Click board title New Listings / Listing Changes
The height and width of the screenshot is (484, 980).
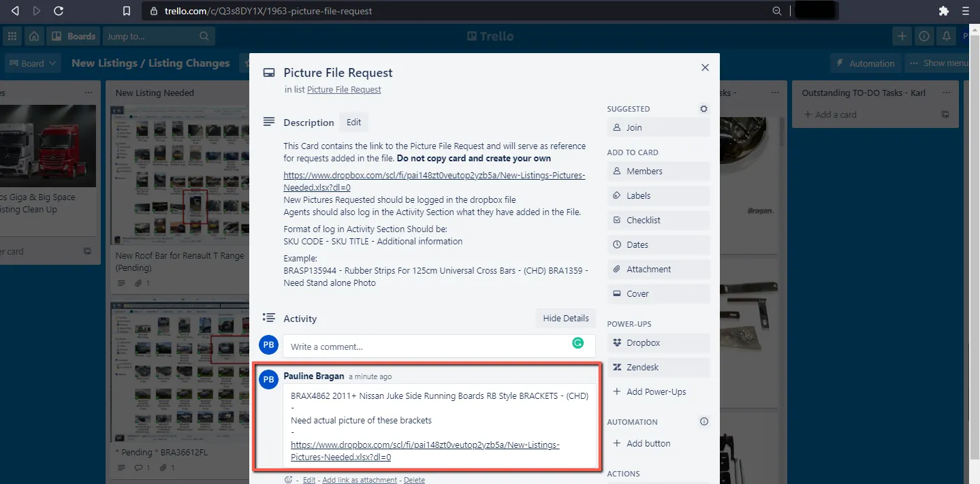151,63
